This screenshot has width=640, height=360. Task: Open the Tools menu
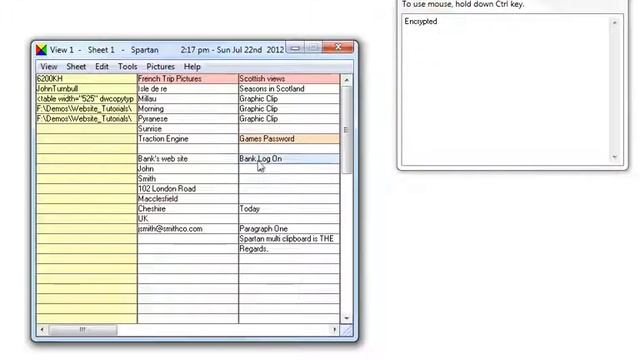point(127,67)
